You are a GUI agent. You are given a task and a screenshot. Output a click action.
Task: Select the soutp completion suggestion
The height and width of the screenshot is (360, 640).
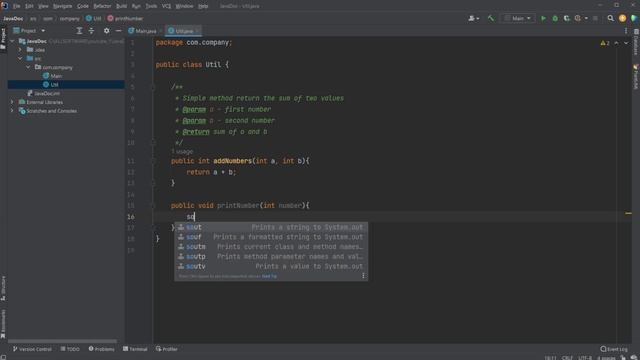(271, 257)
